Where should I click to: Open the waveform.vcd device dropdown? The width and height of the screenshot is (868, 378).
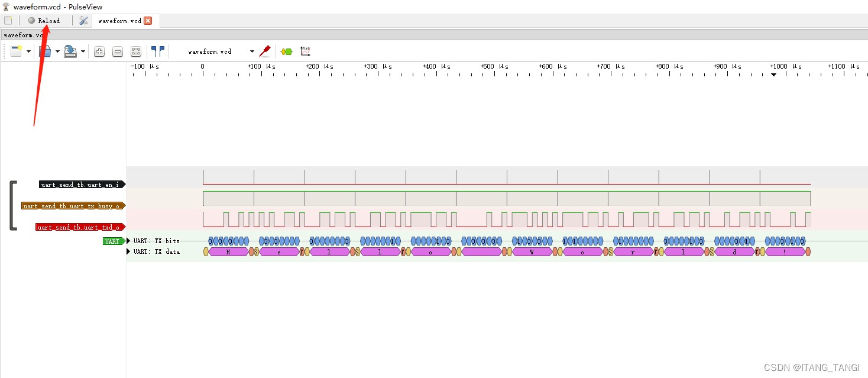pos(251,51)
